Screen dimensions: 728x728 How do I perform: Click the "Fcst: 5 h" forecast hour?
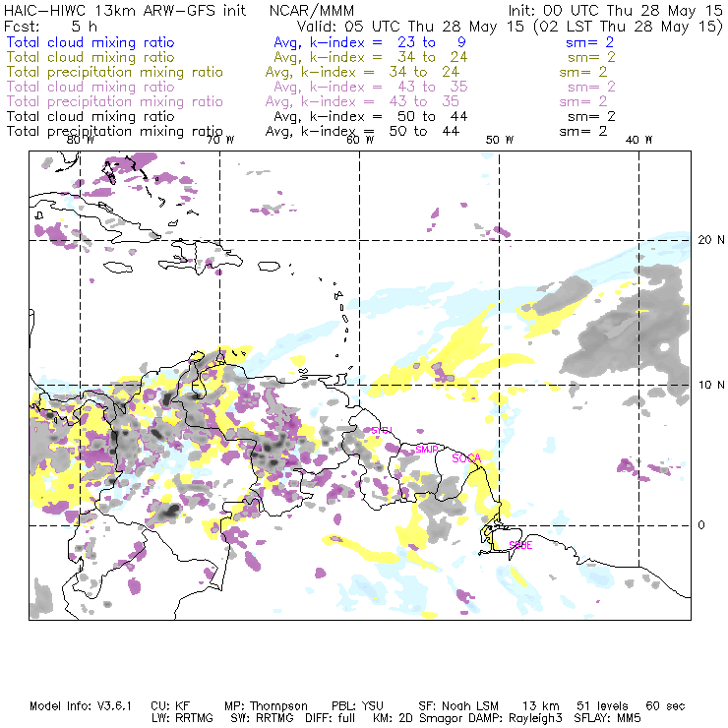50,26
